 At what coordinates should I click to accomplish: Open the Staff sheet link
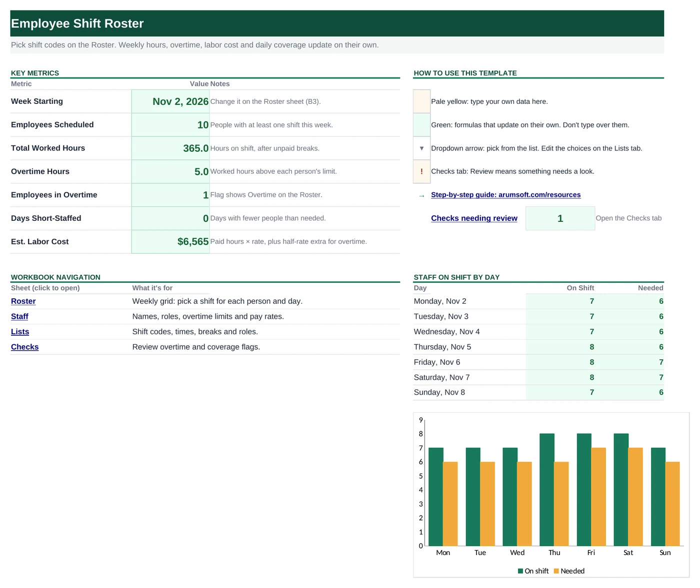(19, 316)
